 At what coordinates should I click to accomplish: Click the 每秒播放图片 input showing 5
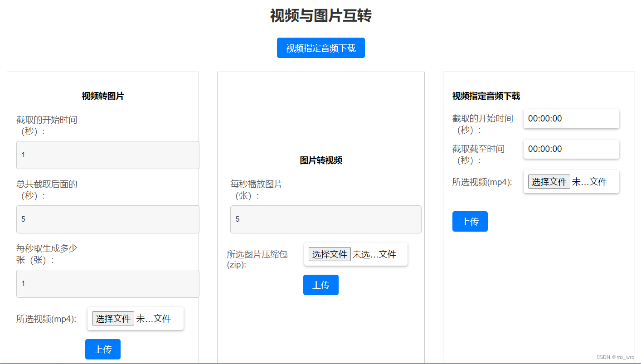pyautogui.click(x=325, y=219)
